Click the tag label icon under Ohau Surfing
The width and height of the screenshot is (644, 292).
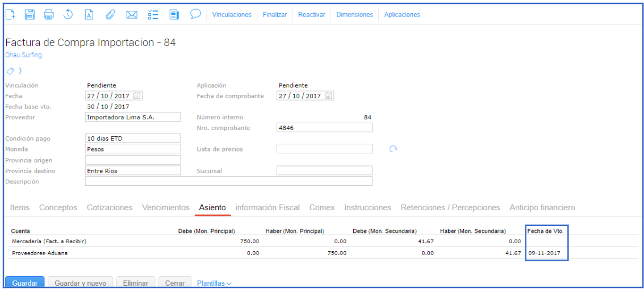click(x=10, y=71)
